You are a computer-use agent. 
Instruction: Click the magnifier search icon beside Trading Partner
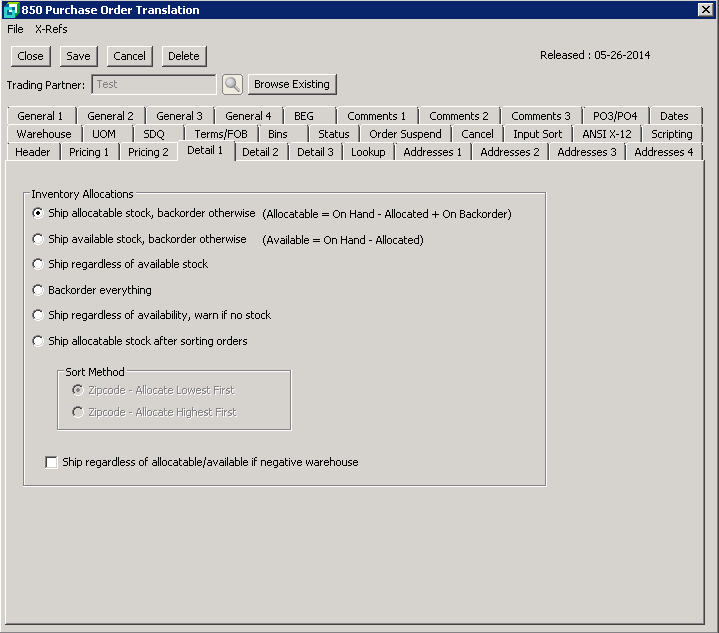[232, 85]
